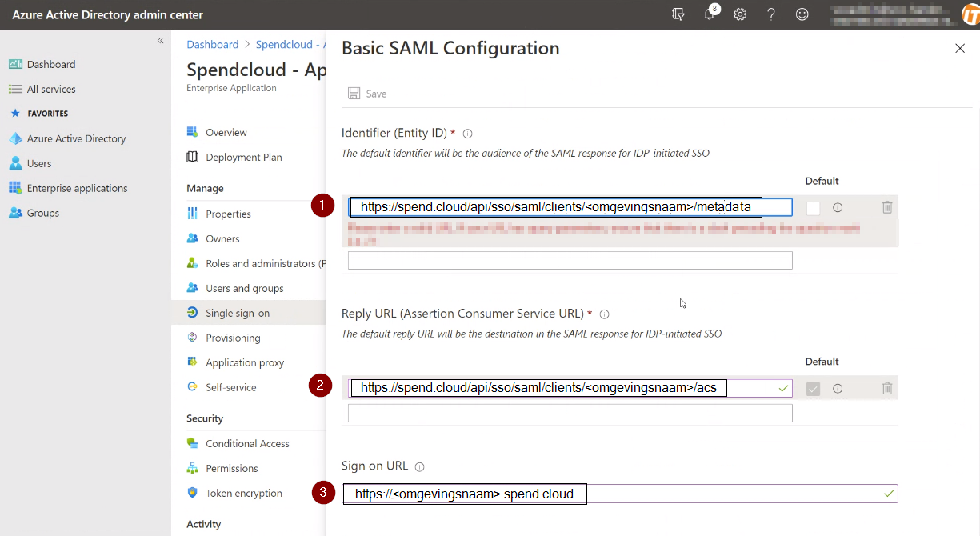Image resolution: width=980 pixels, height=536 pixels.
Task: Open the directory filter icon in header
Action: pyautogui.click(x=678, y=14)
